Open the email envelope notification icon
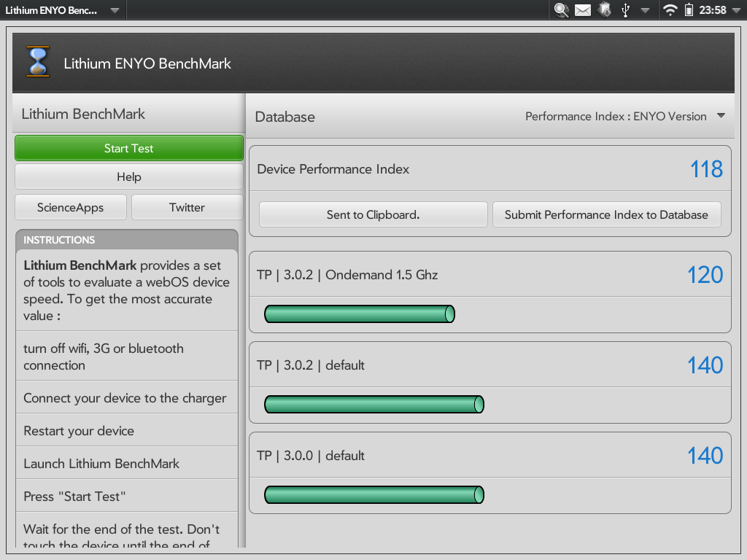Image resolution: width=747 pixels, height=560 pixels. [583, 10]
